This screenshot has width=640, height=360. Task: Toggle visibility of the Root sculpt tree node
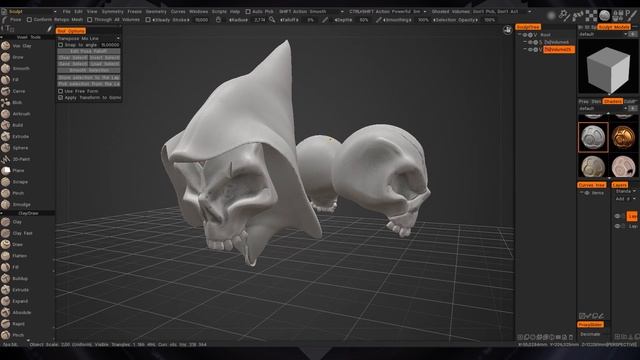point(525,35)
